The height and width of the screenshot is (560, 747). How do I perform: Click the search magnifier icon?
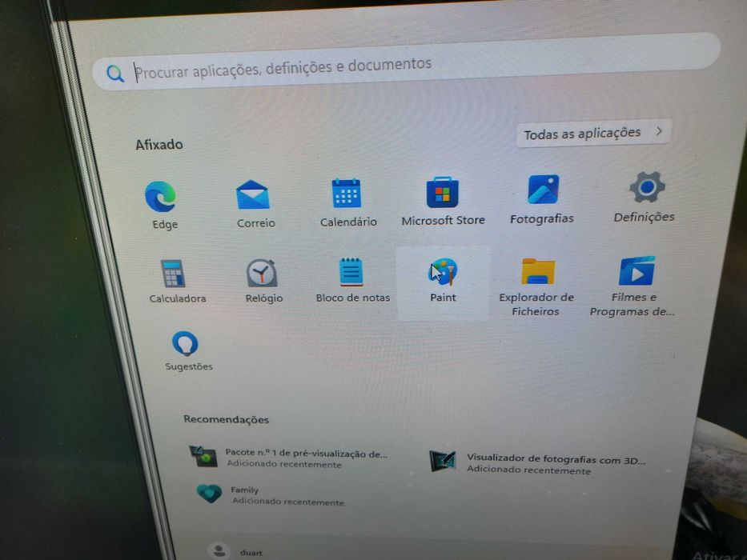pos(114,74)
